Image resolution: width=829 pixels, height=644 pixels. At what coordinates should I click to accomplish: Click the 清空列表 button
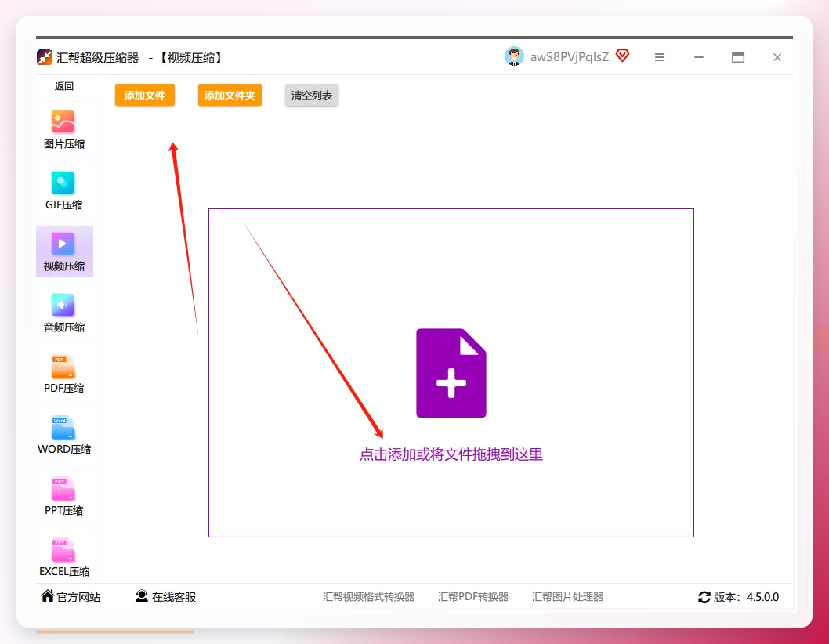coord(311,96)
